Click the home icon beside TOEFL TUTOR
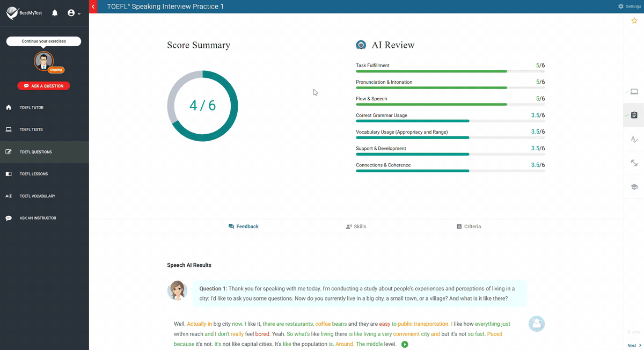Viewport: 644px width, 350px height. tap(9, 107)
